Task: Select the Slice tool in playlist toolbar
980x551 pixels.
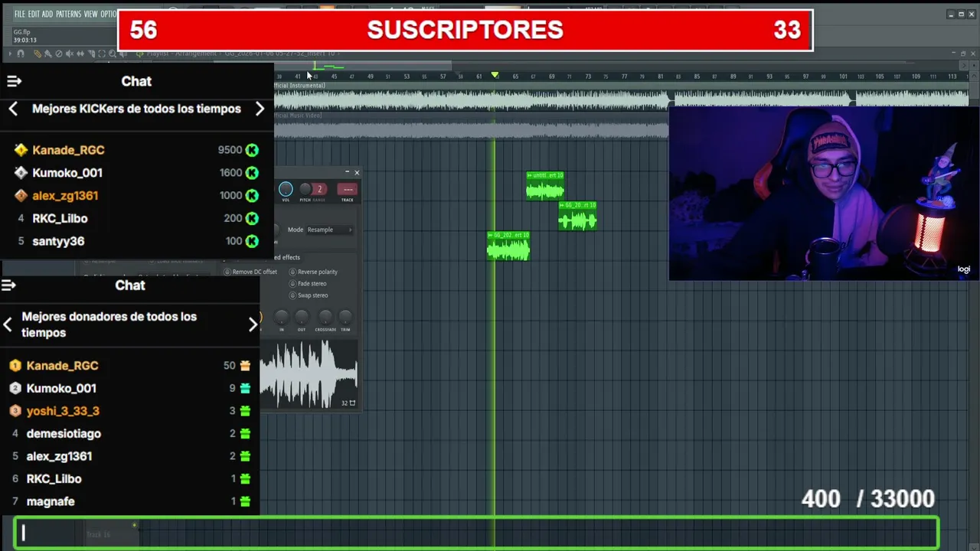Action: 91,54
